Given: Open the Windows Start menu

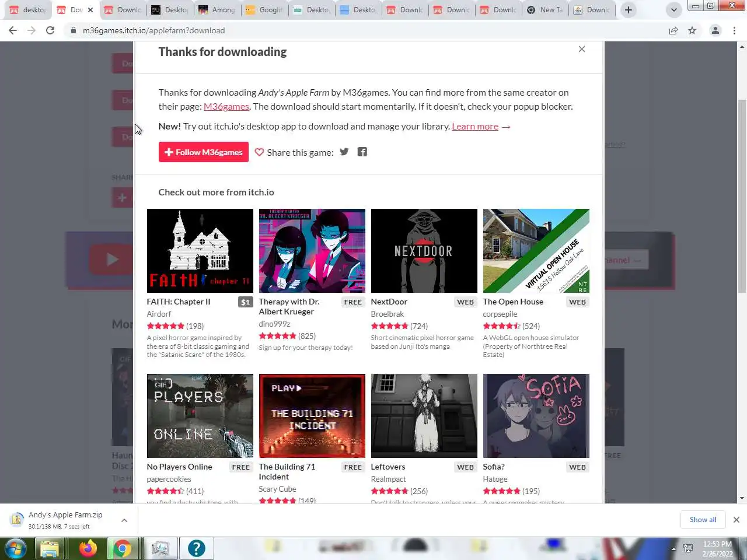Looking at the screenshot, I should tap(16, 548).
